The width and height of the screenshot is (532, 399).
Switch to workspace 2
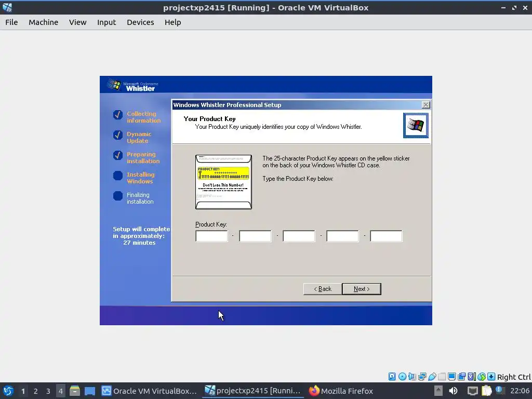36,391
